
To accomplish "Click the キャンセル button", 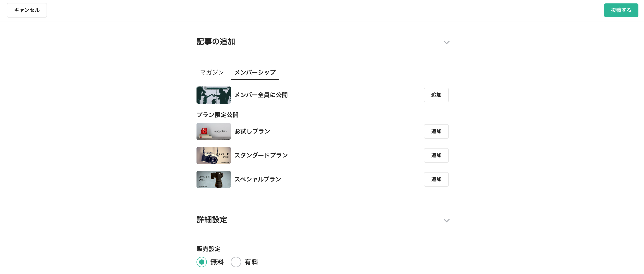I will click(27, 10).
